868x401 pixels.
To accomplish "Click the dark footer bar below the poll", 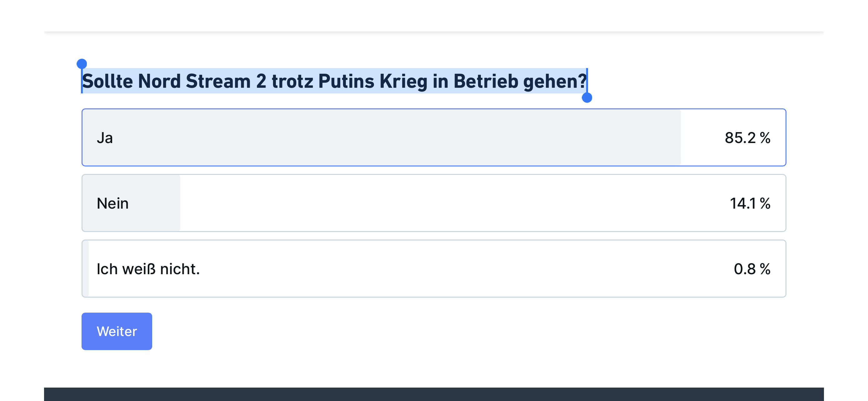I will 433,394.
